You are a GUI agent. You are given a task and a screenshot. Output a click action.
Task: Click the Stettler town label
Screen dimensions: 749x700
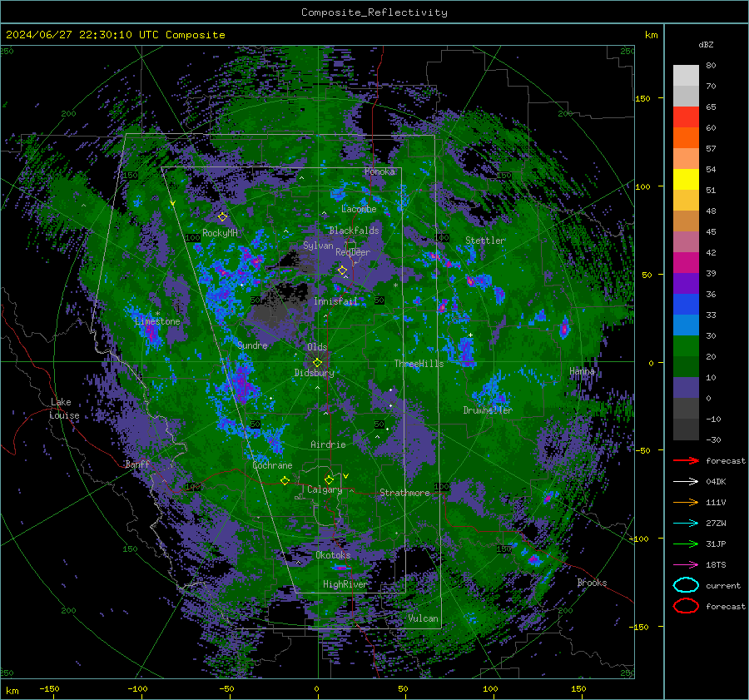coord(485,241)
